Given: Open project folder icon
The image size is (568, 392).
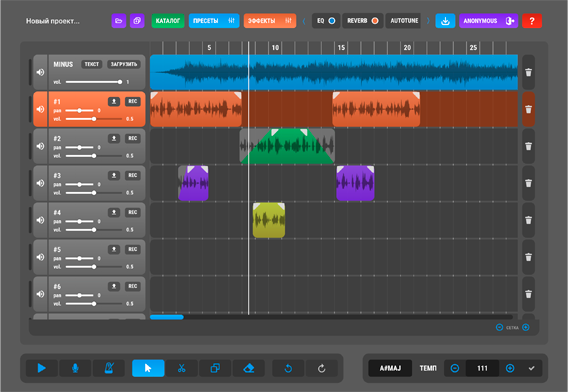Looking at the screenshot, I should point(118,21).
